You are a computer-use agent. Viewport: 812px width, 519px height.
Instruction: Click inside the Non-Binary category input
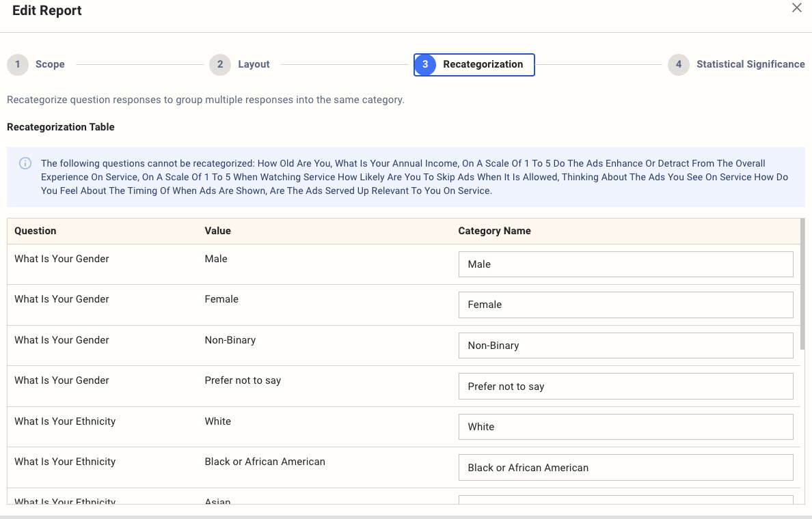coord(625,346)
